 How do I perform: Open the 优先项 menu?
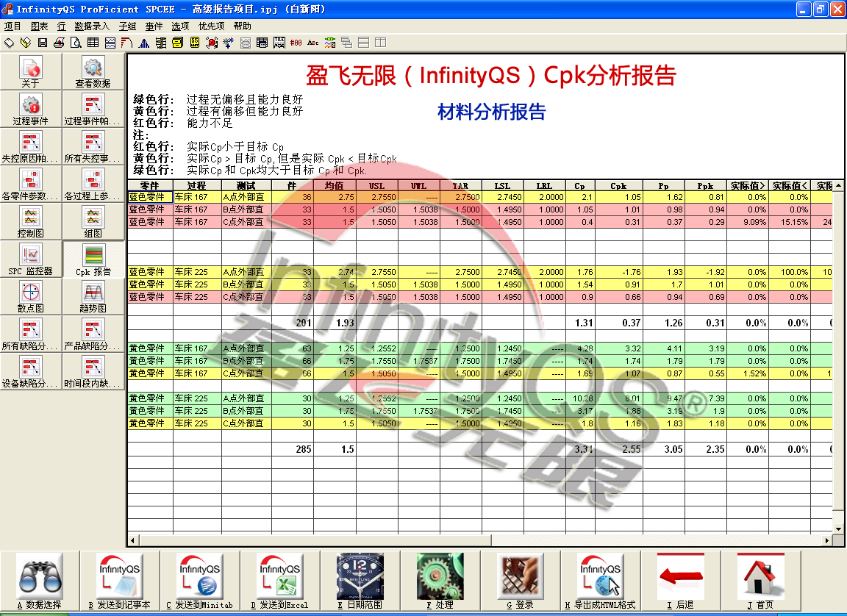tap(211, 26)
